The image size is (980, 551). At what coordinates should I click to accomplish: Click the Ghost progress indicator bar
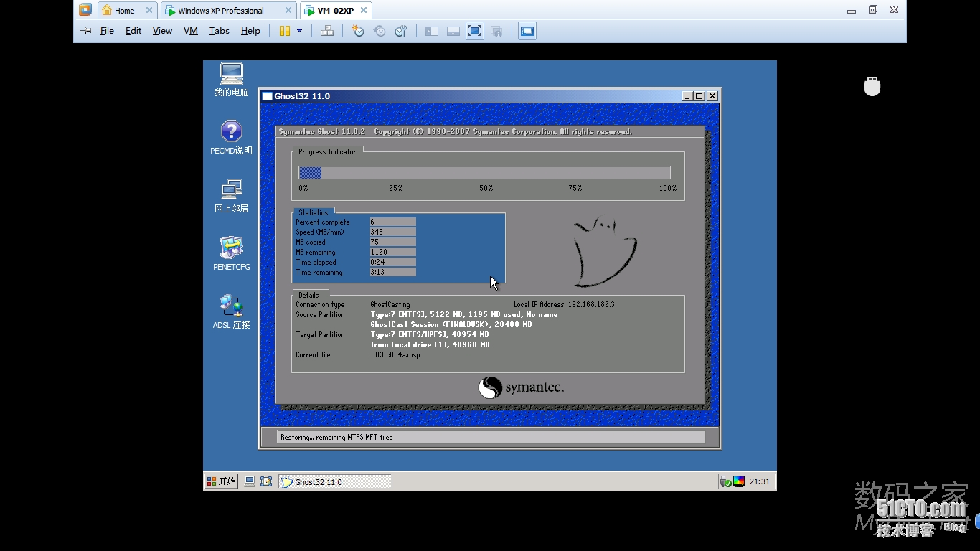(484, 172)
